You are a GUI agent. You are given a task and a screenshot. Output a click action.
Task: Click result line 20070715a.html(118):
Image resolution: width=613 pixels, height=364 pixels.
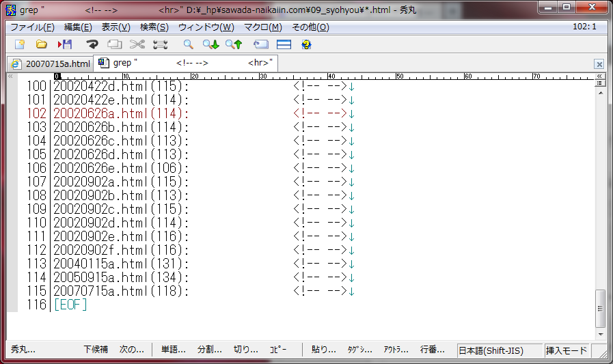[x=121, y=291]
